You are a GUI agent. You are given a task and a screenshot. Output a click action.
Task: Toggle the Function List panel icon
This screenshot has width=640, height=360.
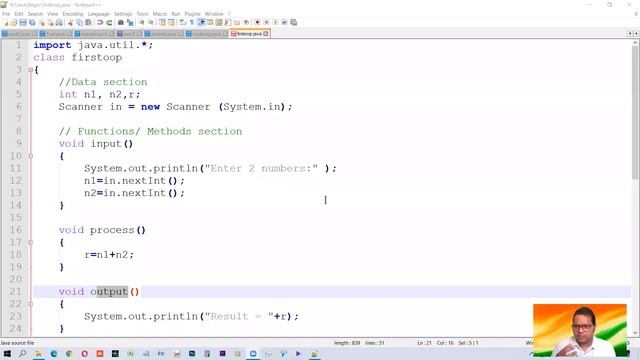(x=228, y=22)
